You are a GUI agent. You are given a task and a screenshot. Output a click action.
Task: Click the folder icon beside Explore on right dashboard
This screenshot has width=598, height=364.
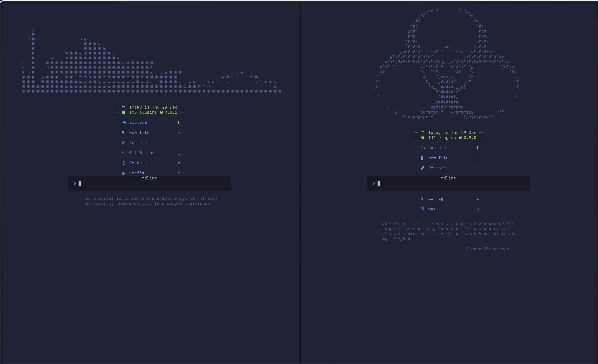[x=423, y=148]
